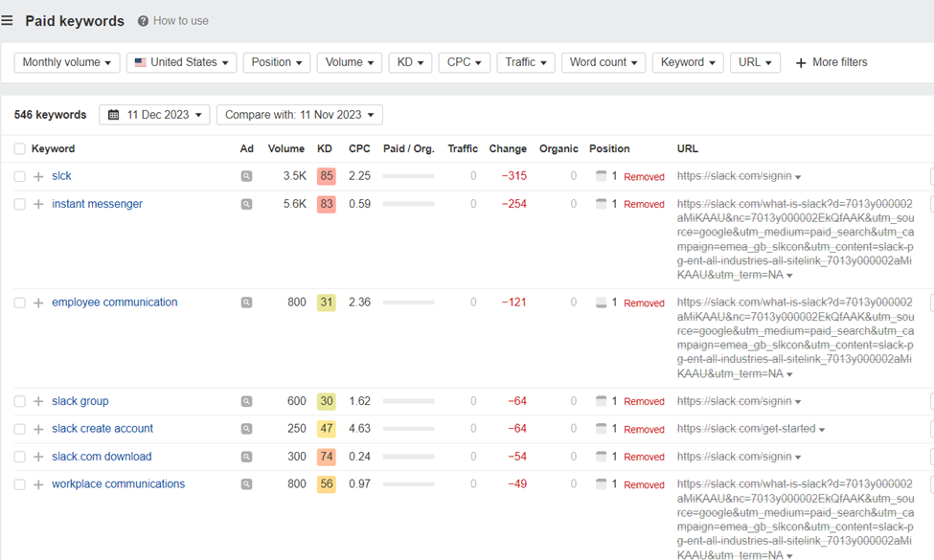Sort by the CPC column header

pos(359,148)
